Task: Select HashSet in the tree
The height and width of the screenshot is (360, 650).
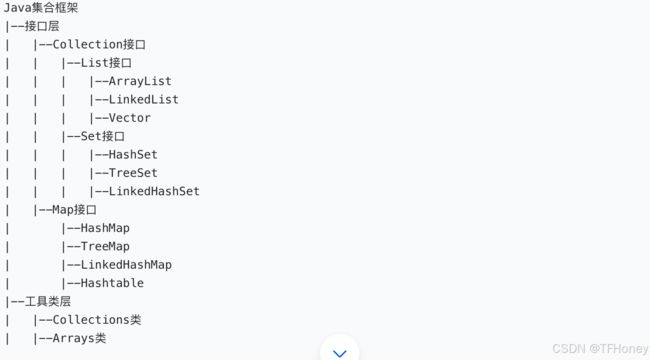Action: click(x=133, y=155)
